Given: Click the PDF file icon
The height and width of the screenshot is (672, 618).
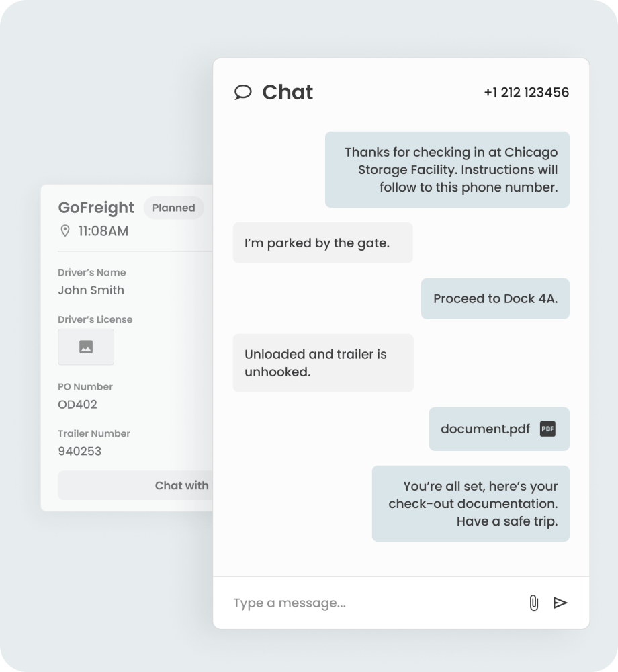Looking at the screenshot, I should (547, 429).
